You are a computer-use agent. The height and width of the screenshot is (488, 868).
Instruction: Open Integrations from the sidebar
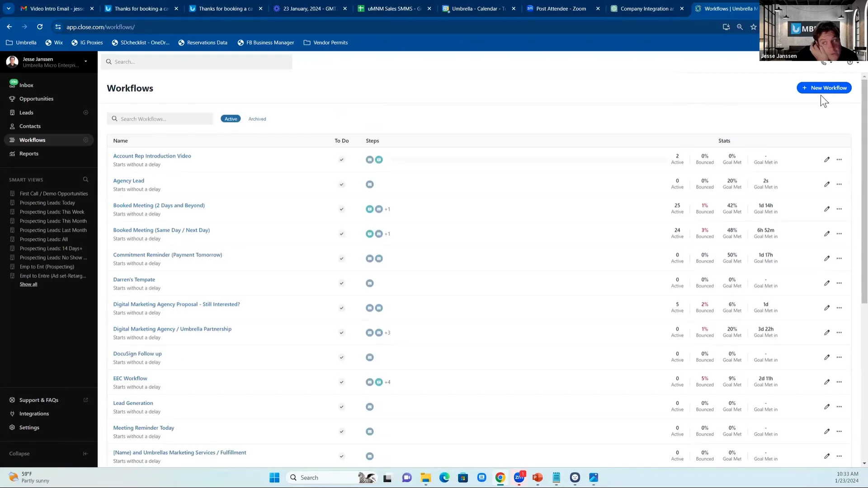[34, 414]
